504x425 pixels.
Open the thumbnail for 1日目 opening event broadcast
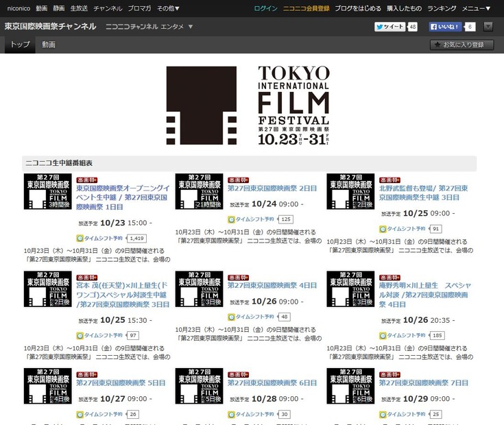pyautogui.click(x=48, y=191)
